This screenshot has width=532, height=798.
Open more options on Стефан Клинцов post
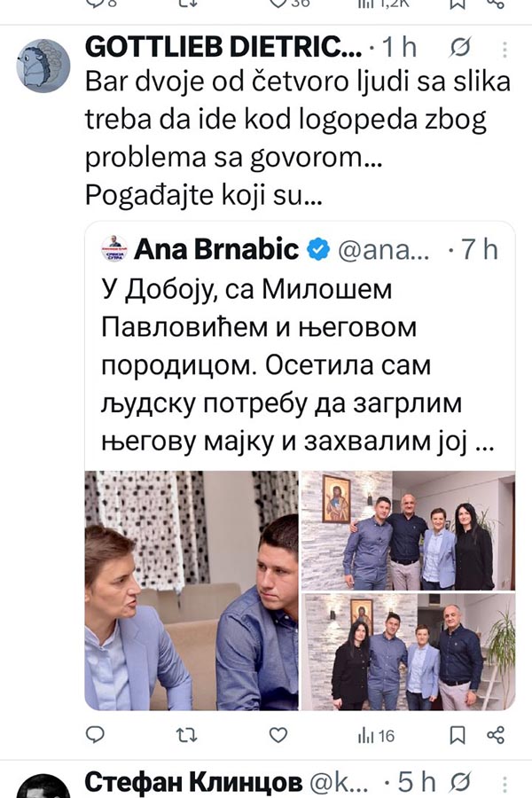click(x=505, y=785)
